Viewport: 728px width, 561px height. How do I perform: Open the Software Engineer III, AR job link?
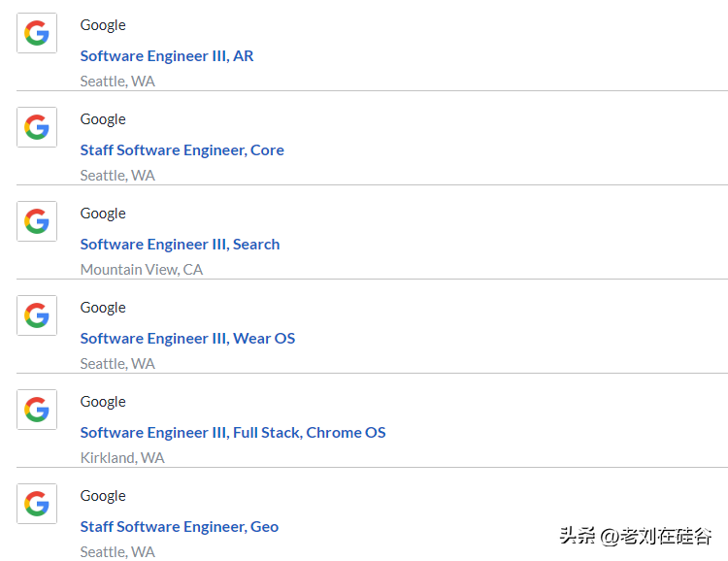(166, 56)
